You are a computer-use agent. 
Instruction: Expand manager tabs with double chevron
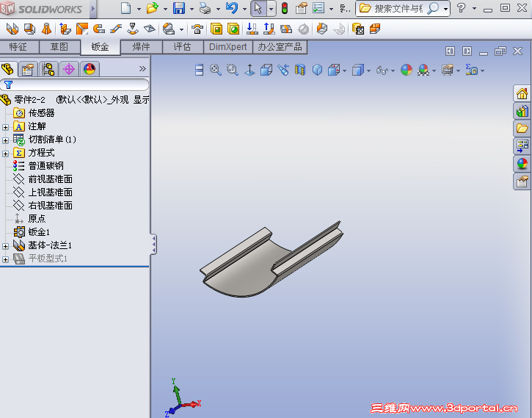(142, 69)
